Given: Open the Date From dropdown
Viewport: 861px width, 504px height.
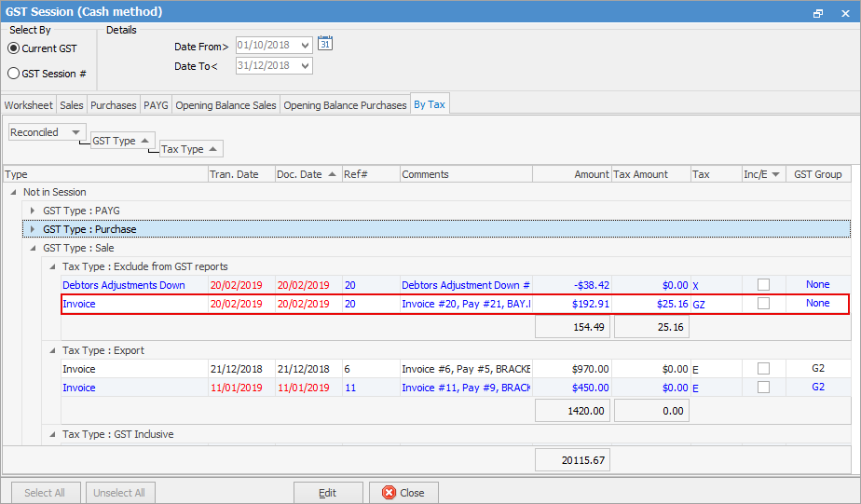Looking at the screenshot, I should (306, 45).
